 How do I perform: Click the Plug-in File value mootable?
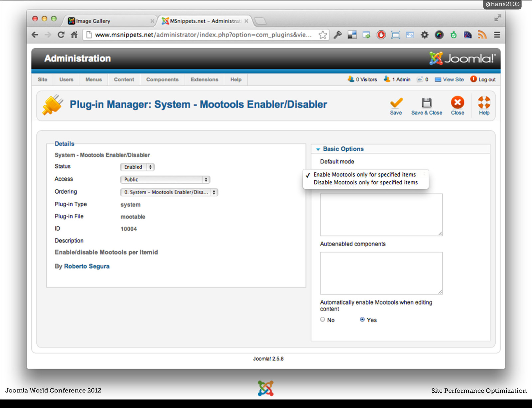pos(133,217)
